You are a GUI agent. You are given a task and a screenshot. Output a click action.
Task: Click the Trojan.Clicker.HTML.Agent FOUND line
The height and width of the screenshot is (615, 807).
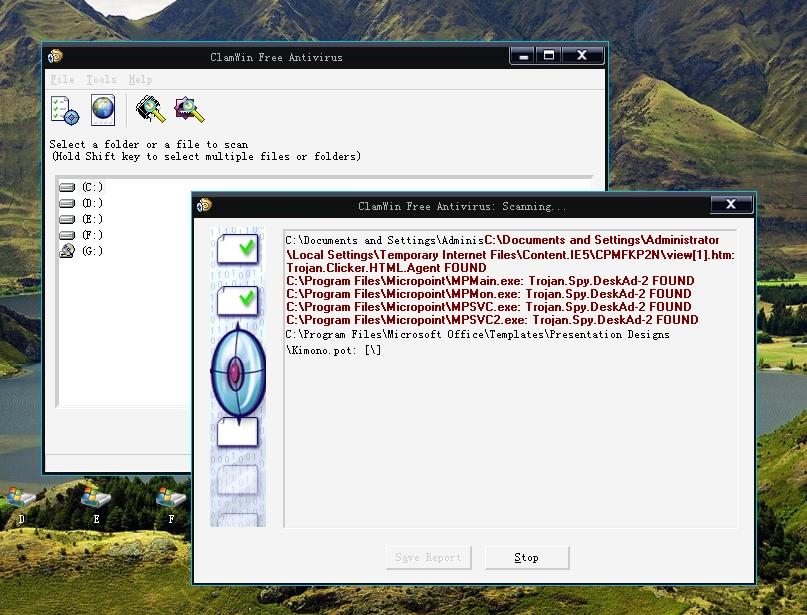[x=386, y=268]
